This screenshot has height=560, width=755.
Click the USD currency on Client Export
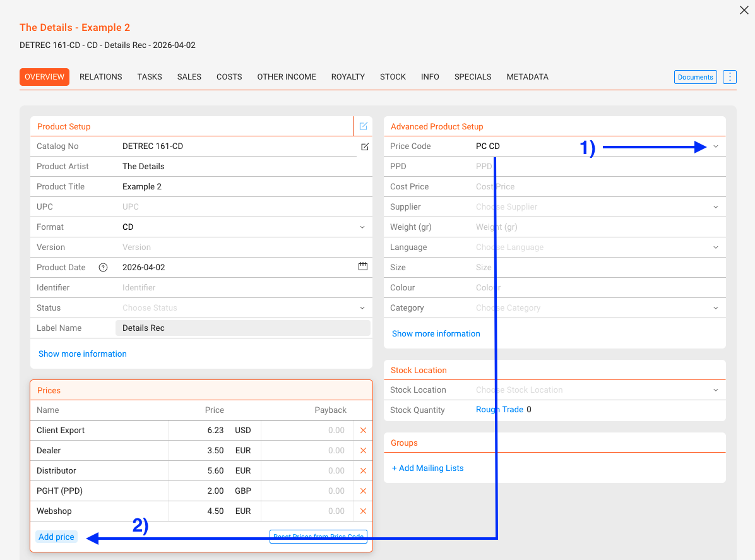point(242,431)
